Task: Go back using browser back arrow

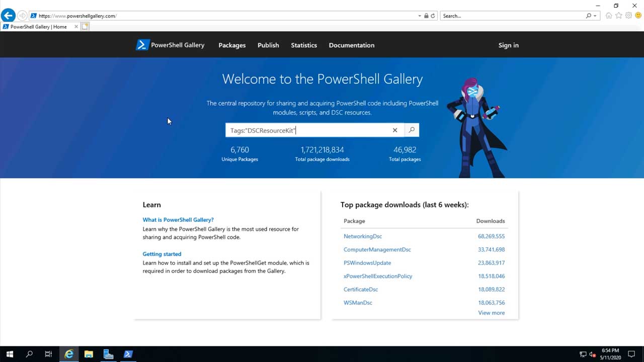Action: tap(8, 16)
